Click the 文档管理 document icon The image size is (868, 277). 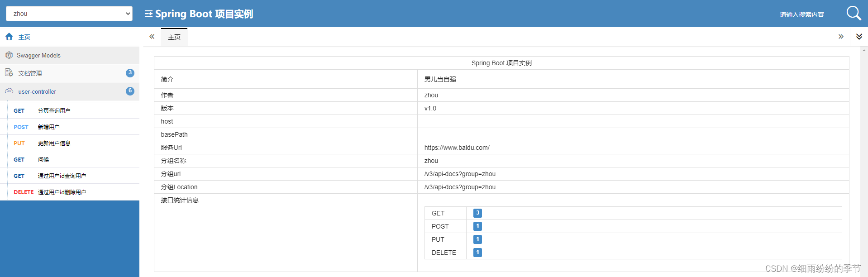(x=9, y=73)
